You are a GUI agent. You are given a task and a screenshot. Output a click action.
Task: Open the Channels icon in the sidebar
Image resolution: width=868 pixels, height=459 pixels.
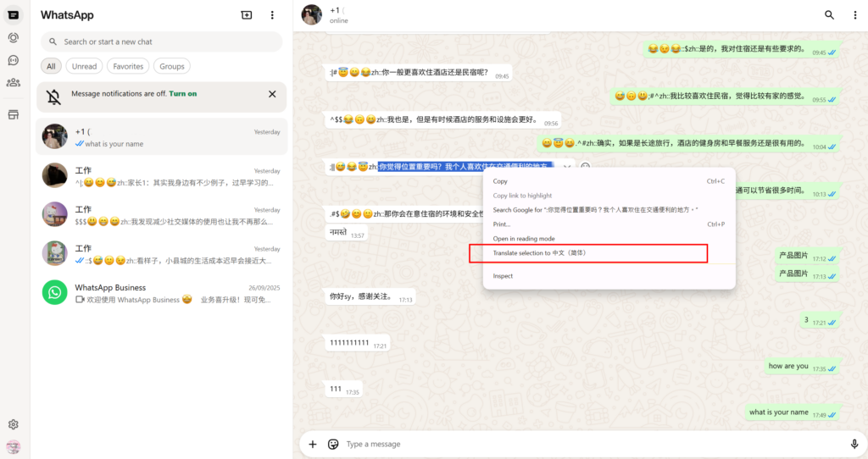[13, 60]
